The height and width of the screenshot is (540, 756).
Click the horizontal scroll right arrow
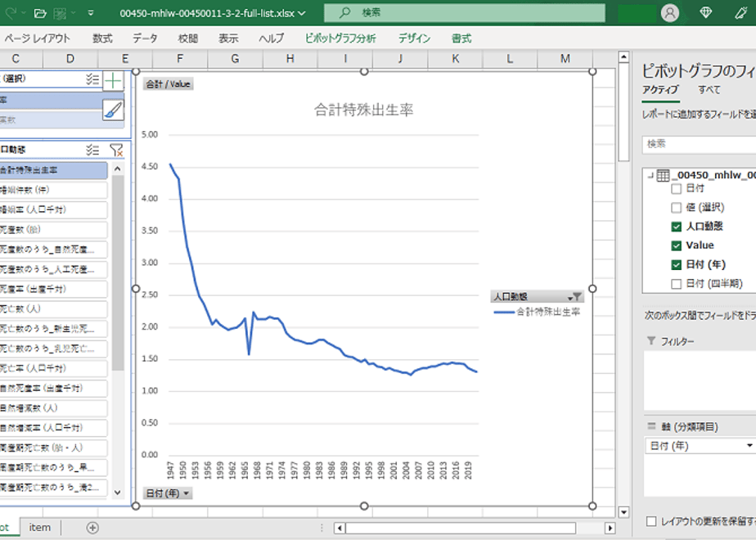[x=610, y=528]
